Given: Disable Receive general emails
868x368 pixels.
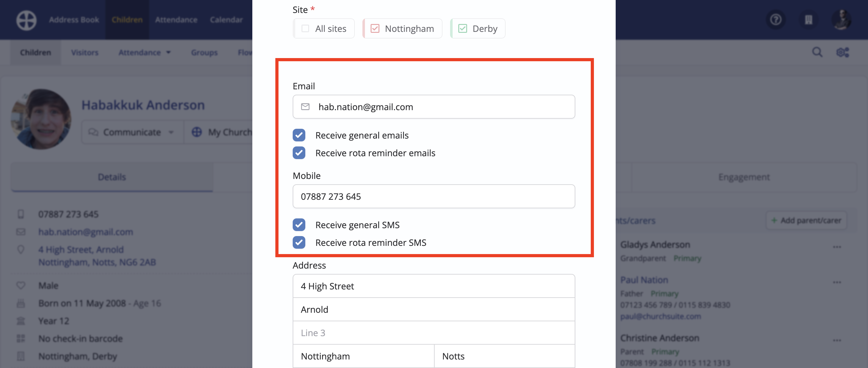Looking at the screenshot, I should tap(299, 135).
